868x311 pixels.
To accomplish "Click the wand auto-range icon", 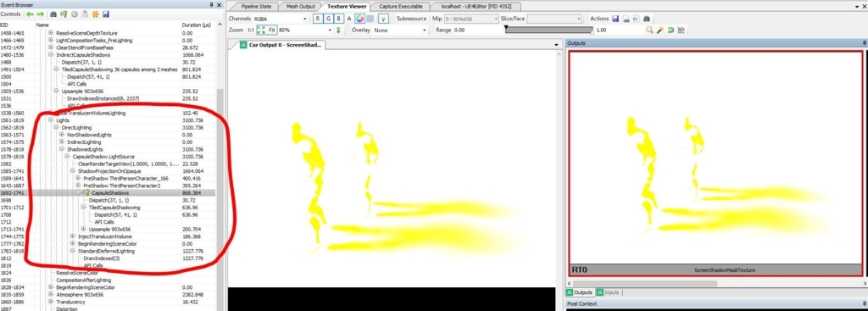I will click(x=659, y=30).
